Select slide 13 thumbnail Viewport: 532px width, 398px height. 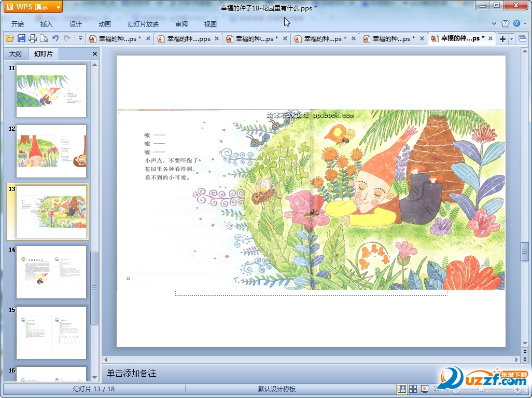[x=51, y=212]
